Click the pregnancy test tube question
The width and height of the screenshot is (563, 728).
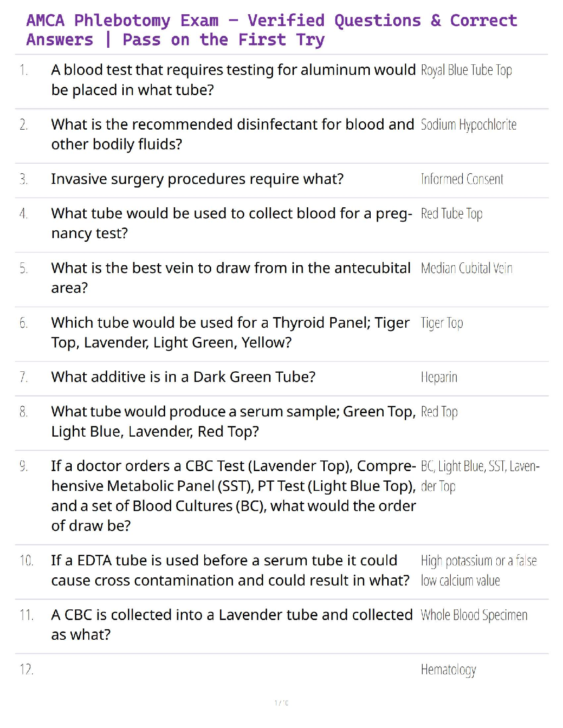tap(232, 223)
